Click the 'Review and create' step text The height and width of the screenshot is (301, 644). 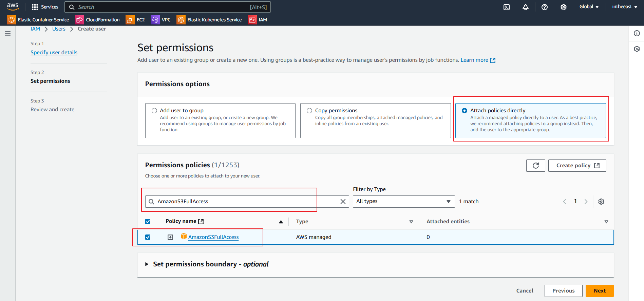(x=53, y=110)
